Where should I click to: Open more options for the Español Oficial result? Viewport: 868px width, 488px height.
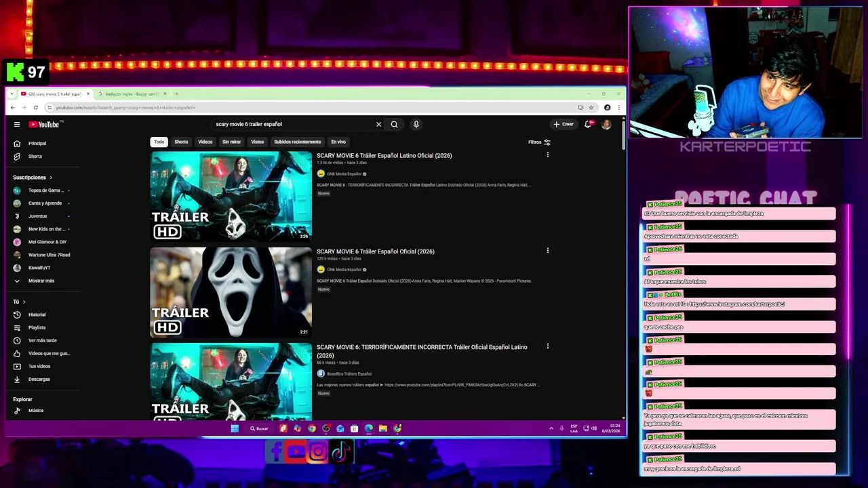tap(547, 250)
